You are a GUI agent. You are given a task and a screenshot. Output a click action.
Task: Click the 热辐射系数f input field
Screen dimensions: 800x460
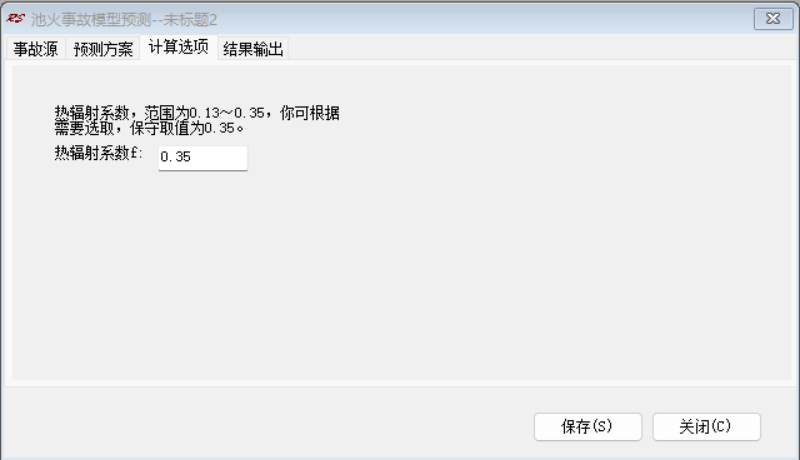tap(203, 158)
